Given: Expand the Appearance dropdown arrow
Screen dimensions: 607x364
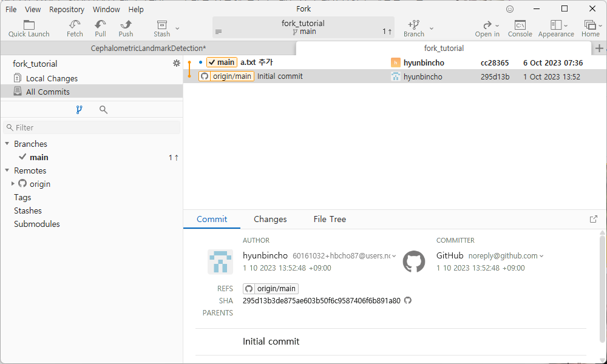Looking at the screenshot, I should 566,25.
